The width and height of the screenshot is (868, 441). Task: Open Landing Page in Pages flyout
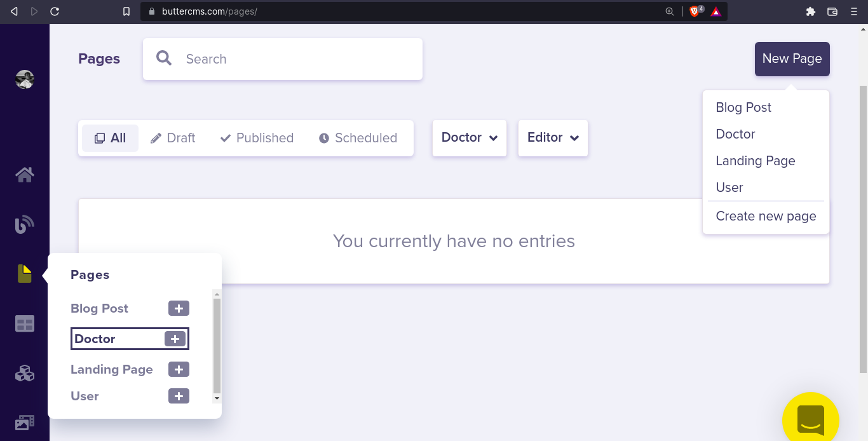coord(112,369)
